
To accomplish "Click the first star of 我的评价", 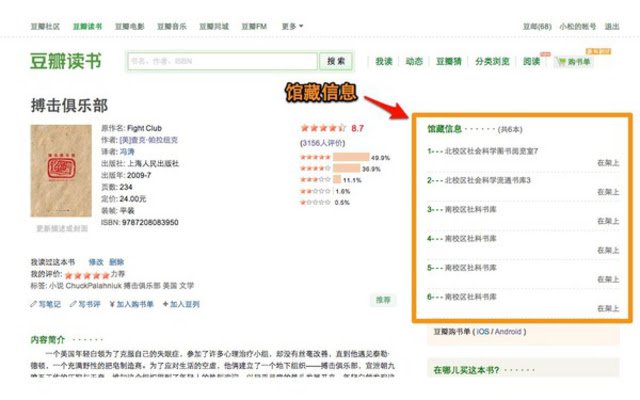I will click(69, 276).
